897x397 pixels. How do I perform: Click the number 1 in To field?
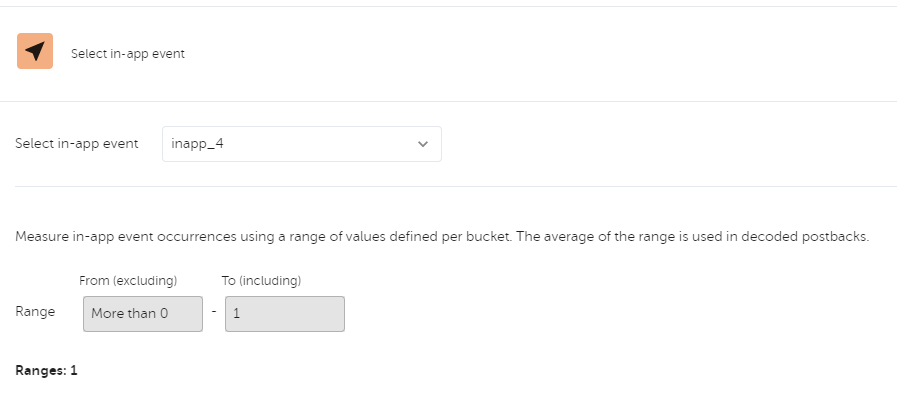point(236,313)
